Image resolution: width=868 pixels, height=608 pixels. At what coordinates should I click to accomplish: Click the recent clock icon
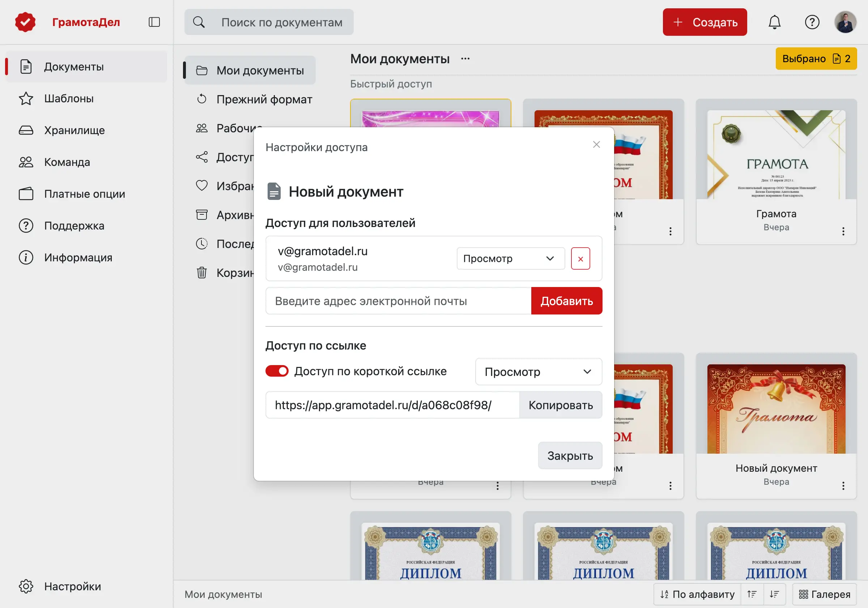tap(202, 243)
